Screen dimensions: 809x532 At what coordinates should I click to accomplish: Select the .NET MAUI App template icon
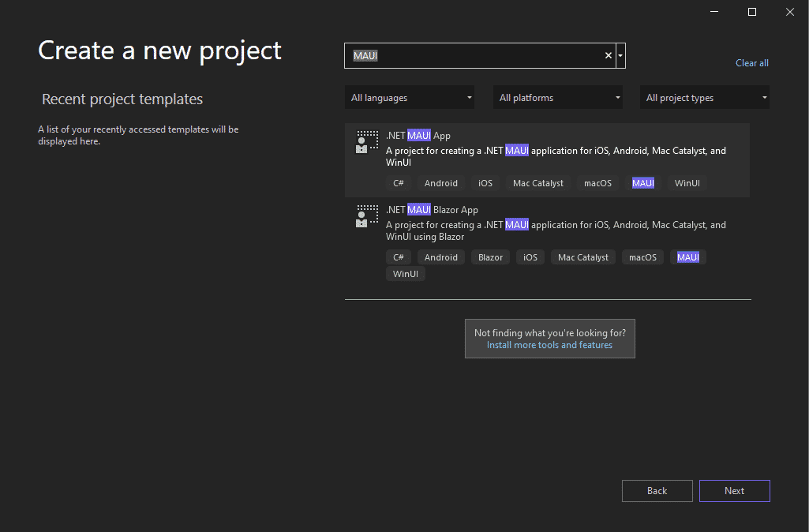point(367,142)
